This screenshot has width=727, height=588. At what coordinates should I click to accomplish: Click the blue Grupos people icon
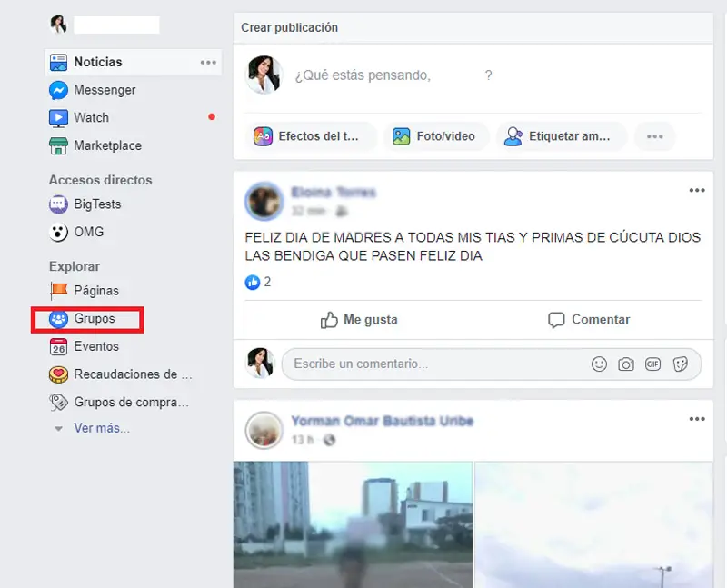click(x=58, y=319)
